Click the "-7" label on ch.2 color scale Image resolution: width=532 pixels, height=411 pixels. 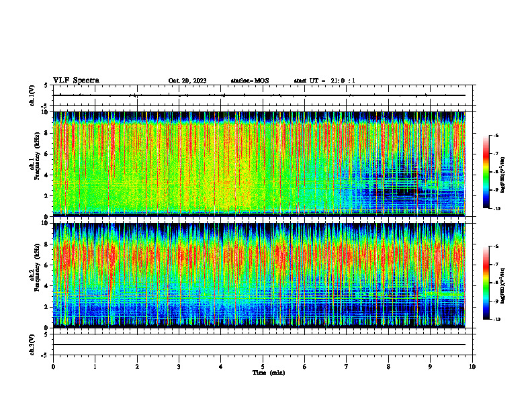496,265
